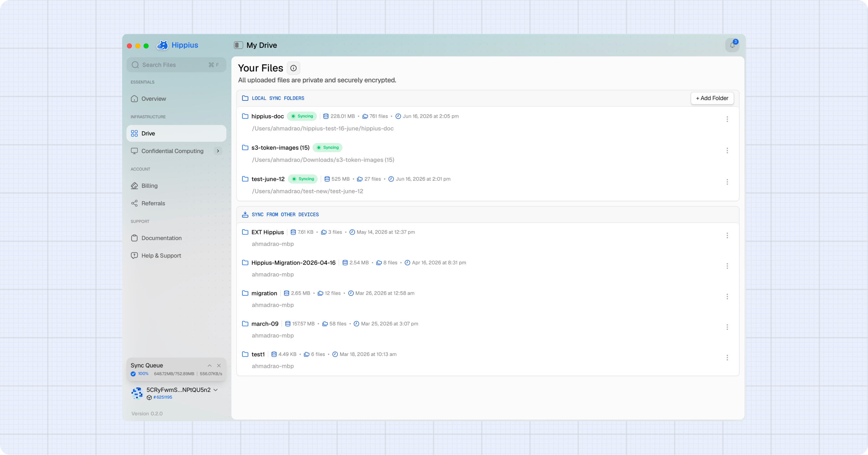Open the test-june-12 folder

pyautogui.click(x=268, y=179)
